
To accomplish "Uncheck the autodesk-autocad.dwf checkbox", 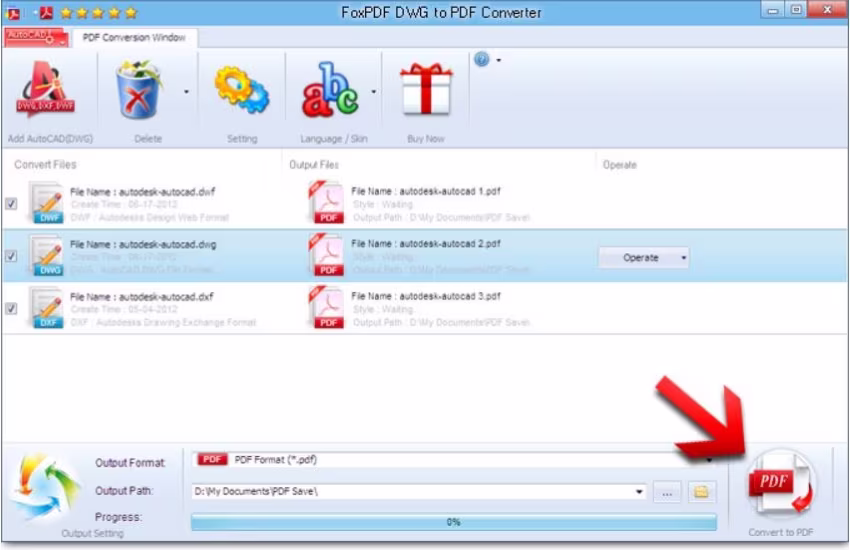I will 11,204.
